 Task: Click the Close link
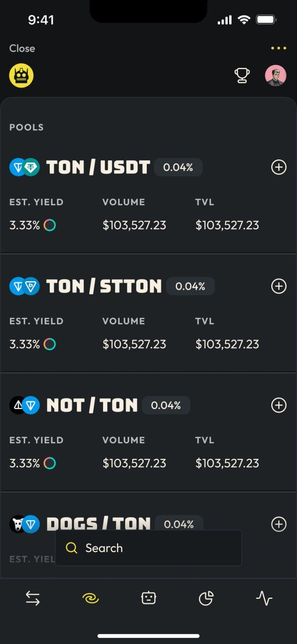click(x=22, y=48)
